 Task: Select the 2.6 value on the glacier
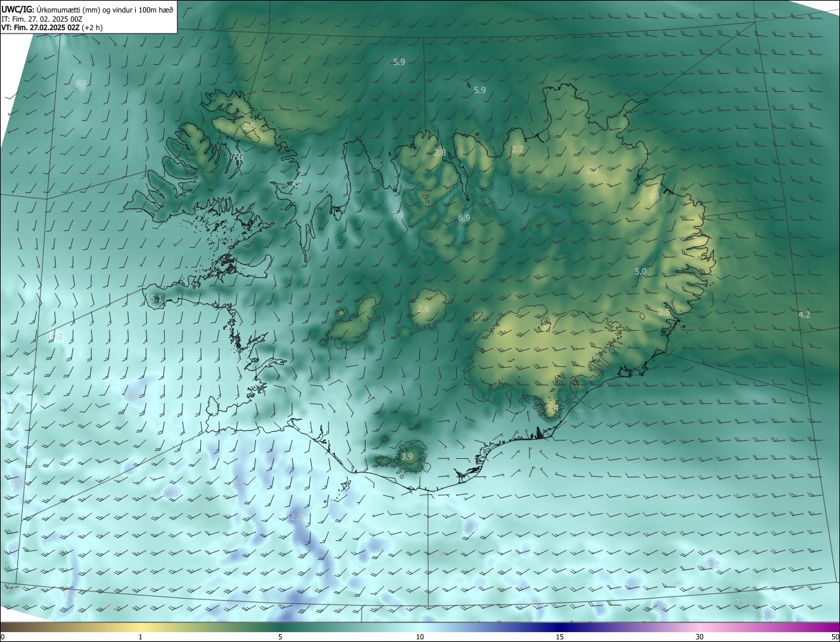click(x=423, y=309)
